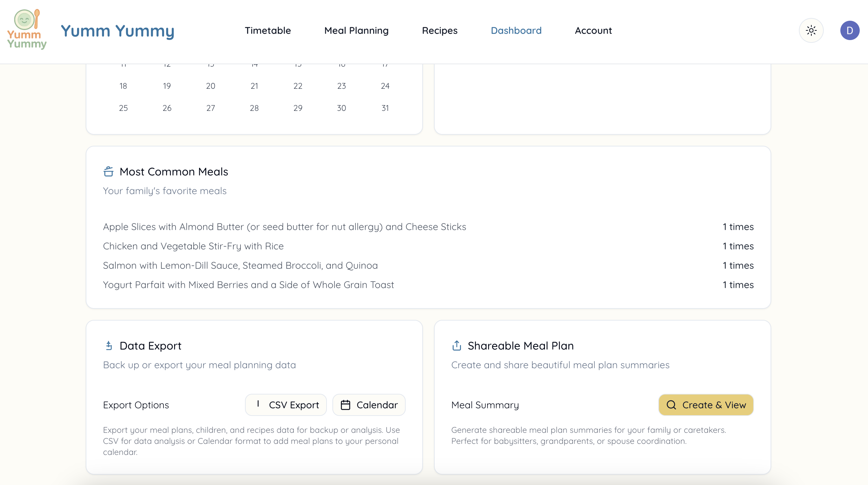Switch to the Account page

593,31
